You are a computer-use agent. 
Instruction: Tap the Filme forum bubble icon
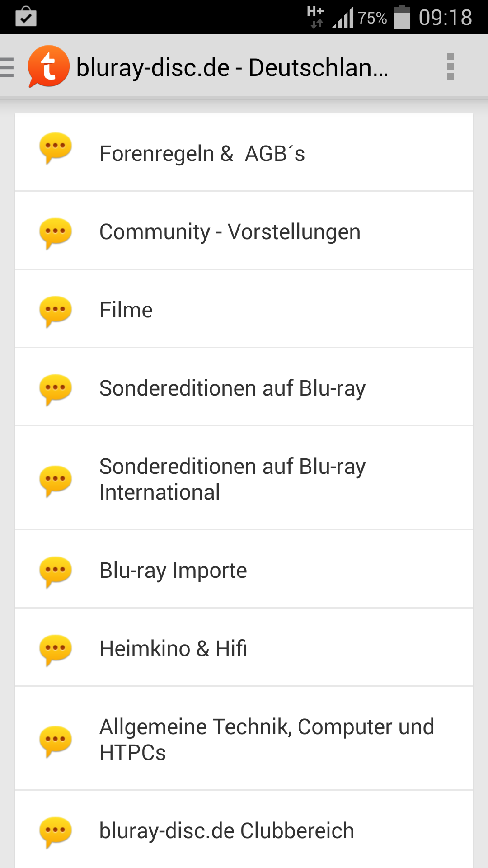[x=56, y=311]
